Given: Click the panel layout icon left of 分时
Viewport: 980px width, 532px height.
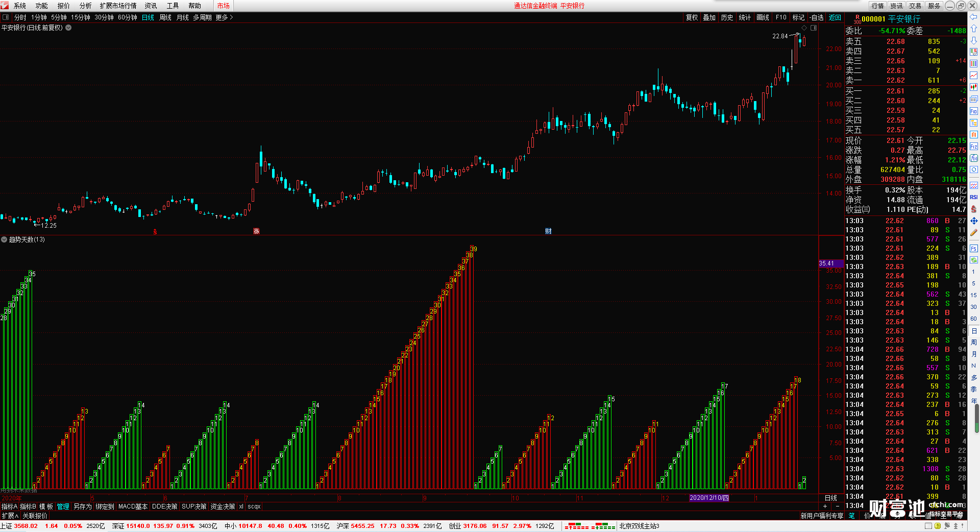Looking at the screenshot, I should (x=6, y=17).
